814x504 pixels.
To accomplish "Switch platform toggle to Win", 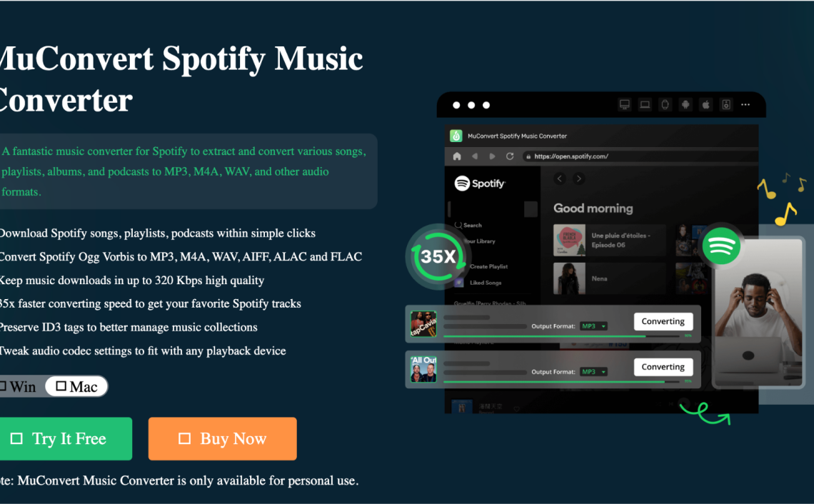I will pyautogui.click(x=19, y=387).
